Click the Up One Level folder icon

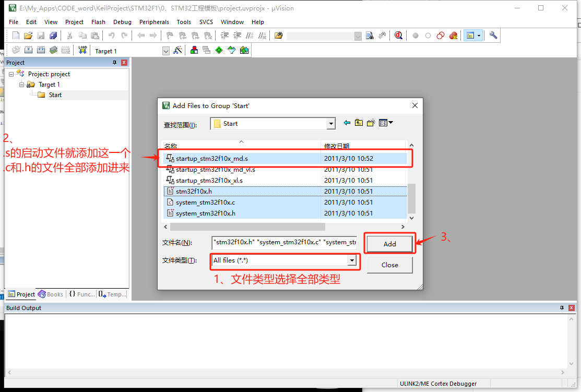(359, 123)
